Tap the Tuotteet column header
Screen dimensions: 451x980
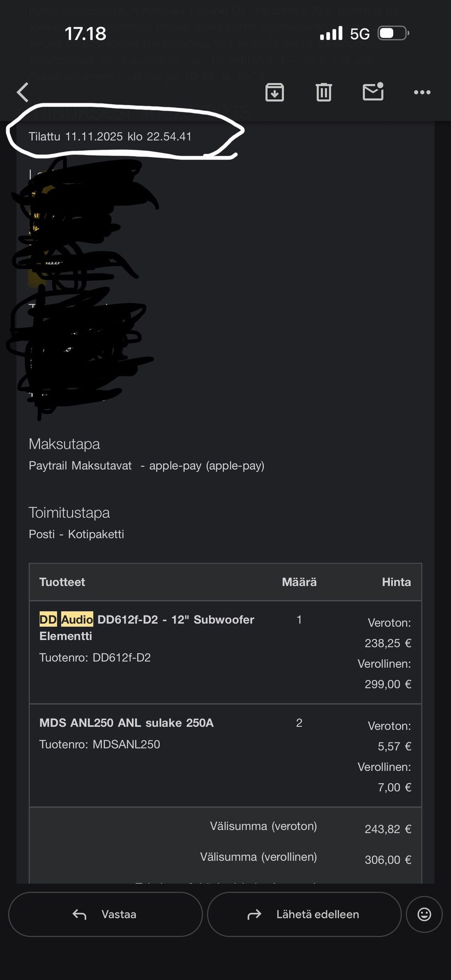(x=62, y=582)
